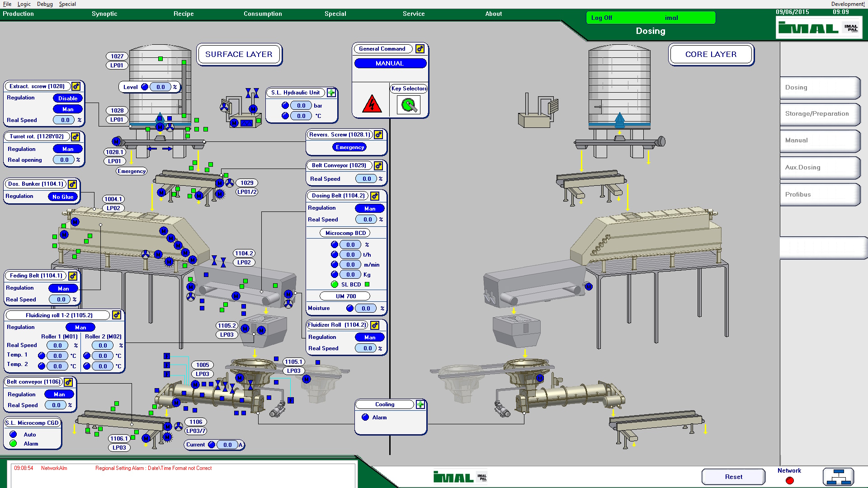The image size is (868, 488).
Task: Toggle Extract. screw regulation Disable button
Action: [68, 98]
